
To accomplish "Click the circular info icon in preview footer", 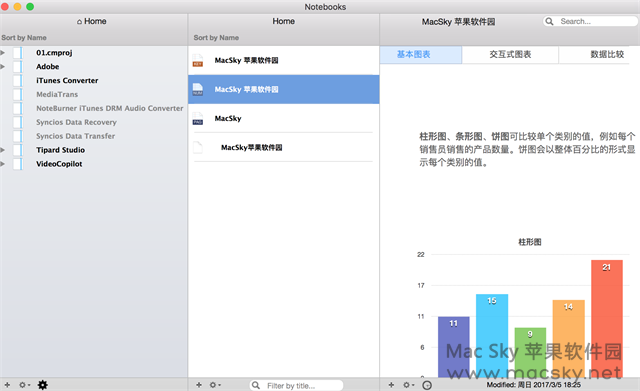I will [x=427, y=385].
